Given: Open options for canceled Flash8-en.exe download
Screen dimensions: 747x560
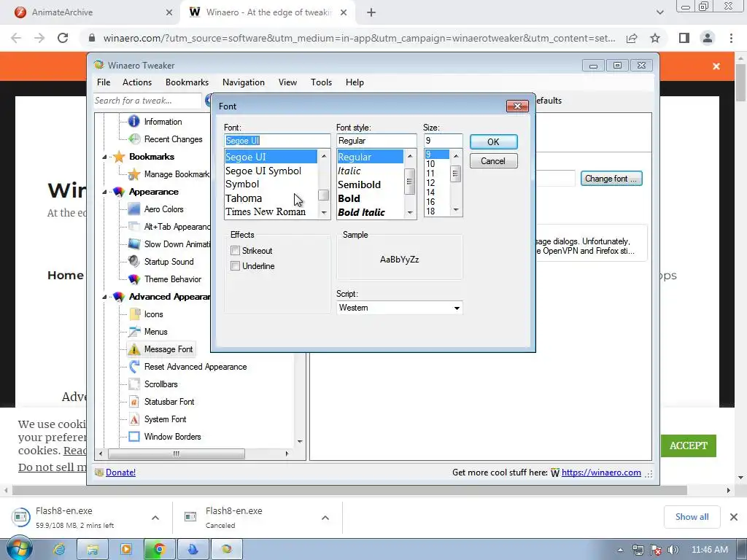Looking at the screenshot, I should [x=325, y=518].
